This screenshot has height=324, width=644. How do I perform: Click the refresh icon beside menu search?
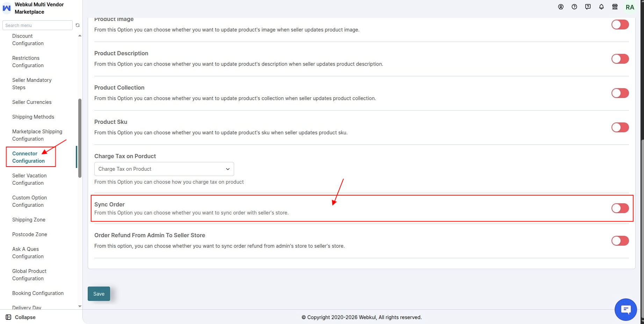(x=78, y=25)
